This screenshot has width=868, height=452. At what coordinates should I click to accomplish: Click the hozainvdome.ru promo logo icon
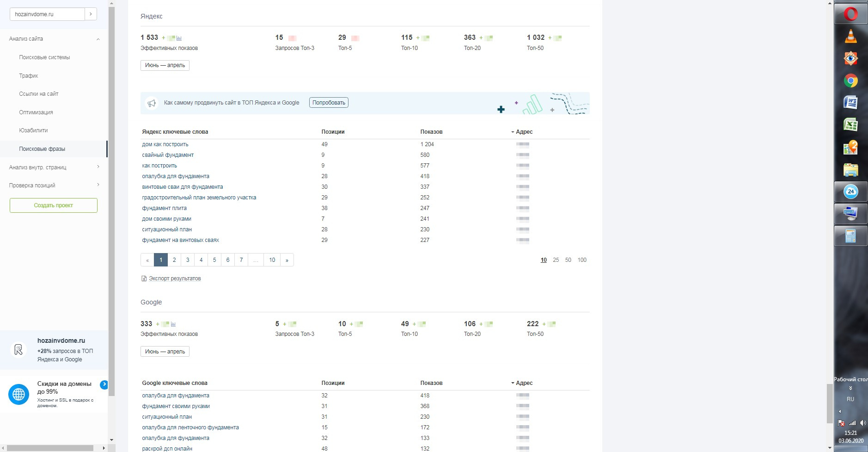pyautogui.click(x=18, y=350)
